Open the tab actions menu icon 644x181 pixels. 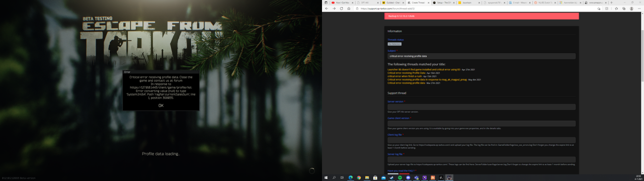tap(326, 3)
